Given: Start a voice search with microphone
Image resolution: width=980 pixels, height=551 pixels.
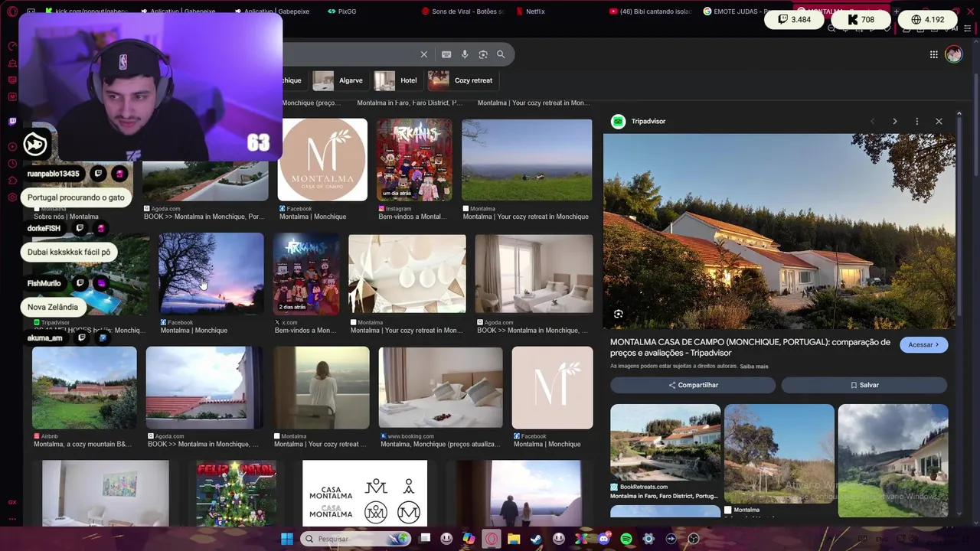Looking at the screenshot, I should [465, 54].
